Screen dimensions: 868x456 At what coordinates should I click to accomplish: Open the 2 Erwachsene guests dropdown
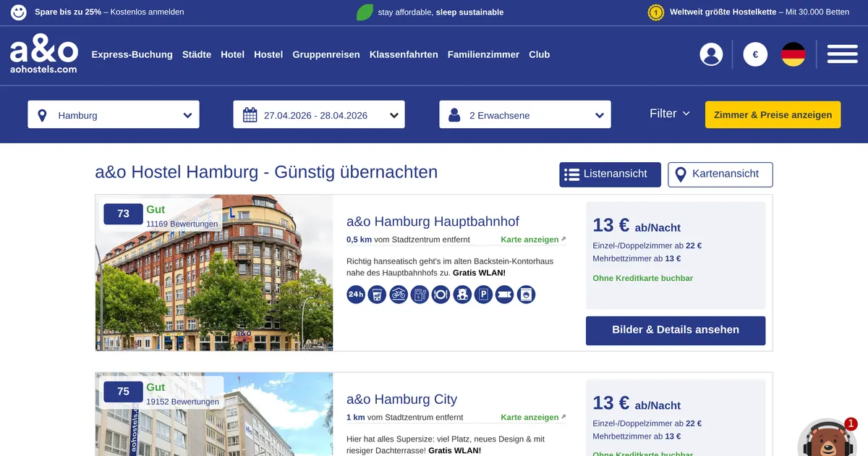click(x=525, y=114)
